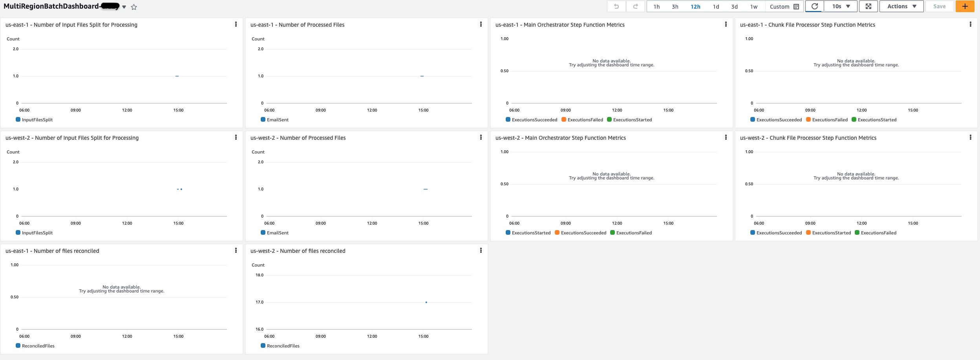Click title 'us-west-2 - Number of files reconciled'
Image resolution: width=980 pixels, height=360 pixels.
298,251
